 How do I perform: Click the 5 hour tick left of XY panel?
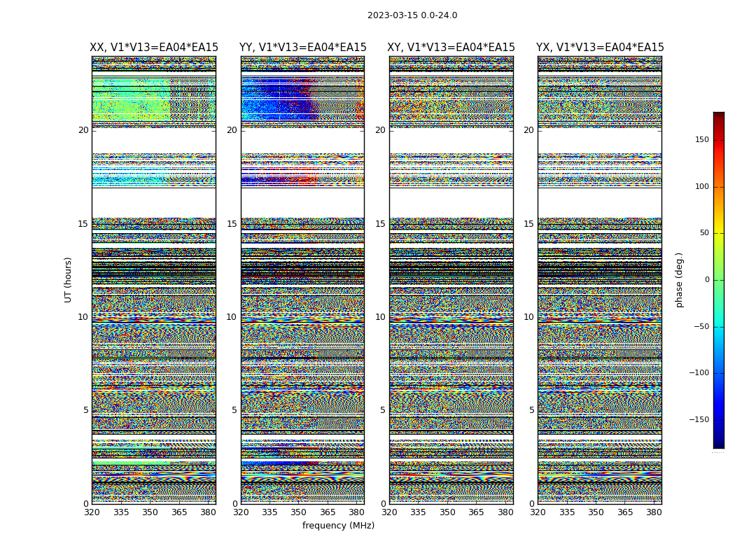point(383,410)
